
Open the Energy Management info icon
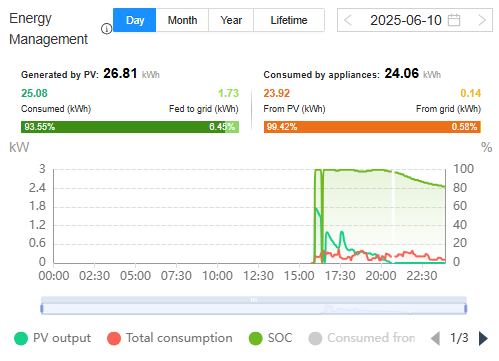(x=106, y=29)
